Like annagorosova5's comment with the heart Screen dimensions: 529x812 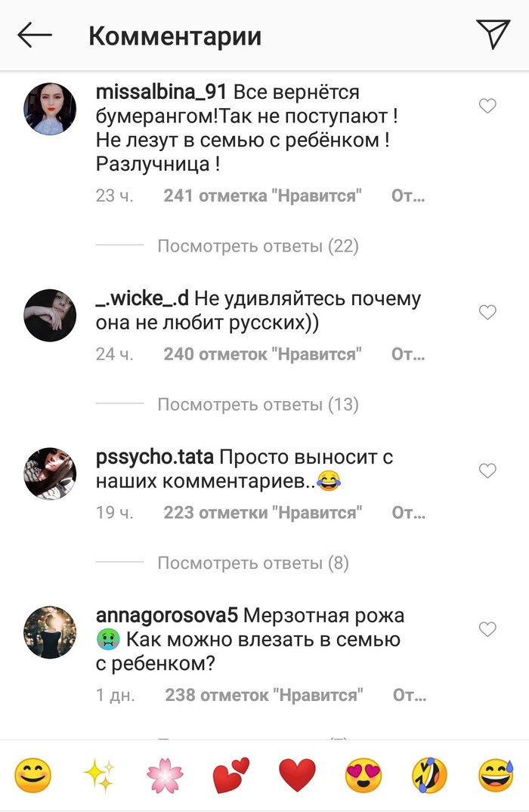(487, 628)
